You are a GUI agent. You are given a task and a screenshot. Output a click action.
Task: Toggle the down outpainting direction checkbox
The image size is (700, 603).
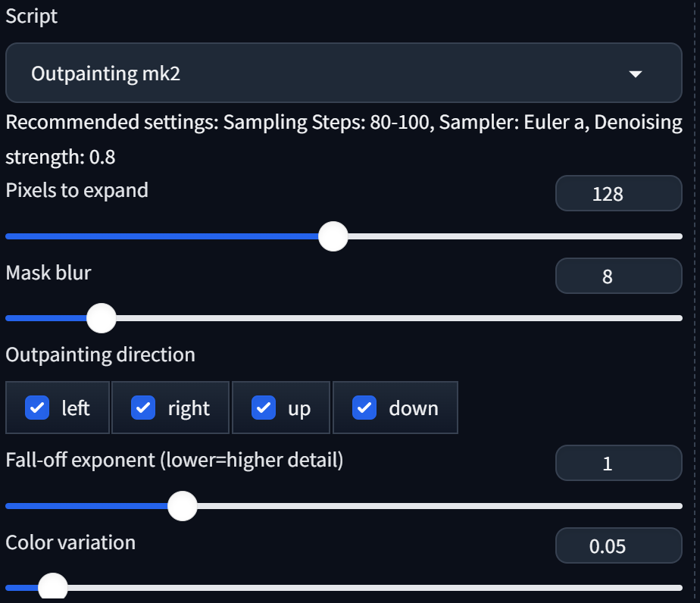point(364,408)
